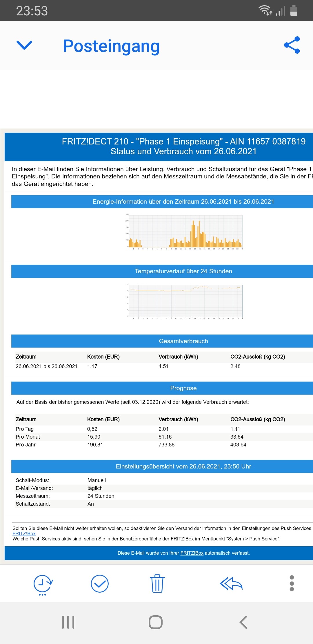Open the snooze clock icon
This screenshot has width=313, height=644.
[43, 585]
